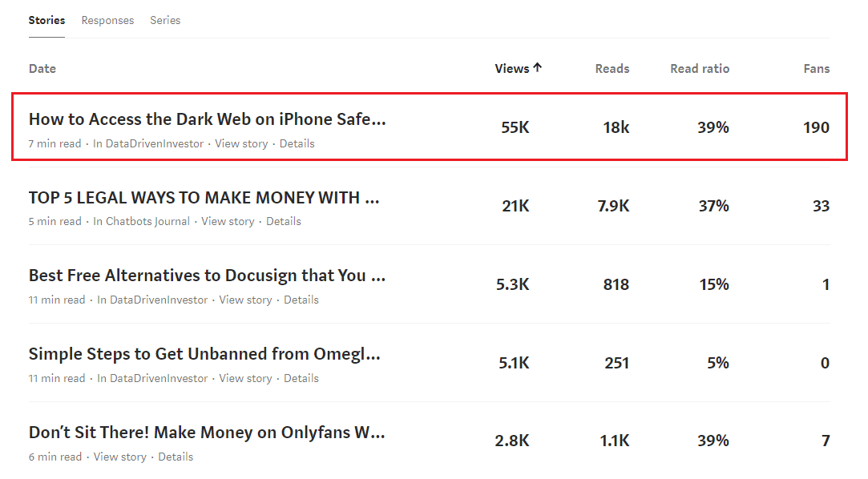
Task: Open Details for the Dark Web article
Action: click(297, 144)
